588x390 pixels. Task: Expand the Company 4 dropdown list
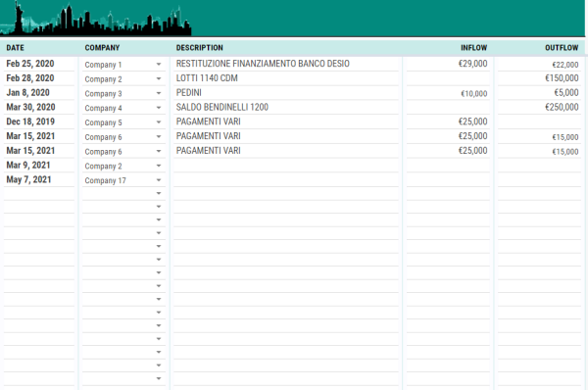click(159, 108)
